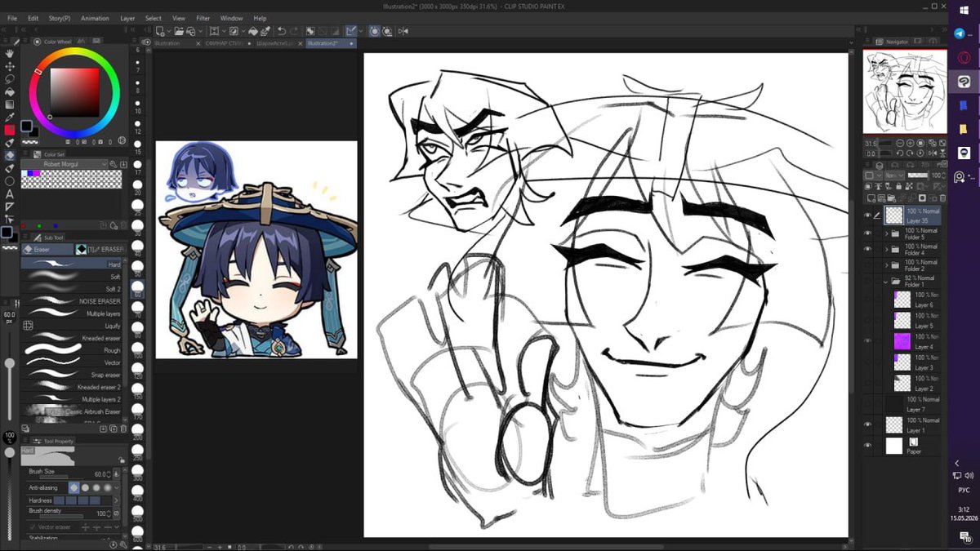Open Brush Size dynamics button
Screen dimensions: 980x551
click(x=116, y=473)
